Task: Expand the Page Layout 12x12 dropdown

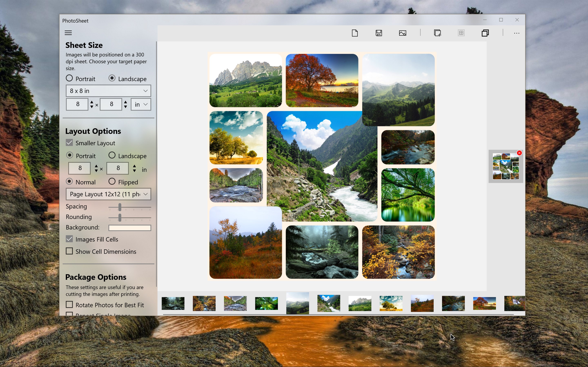Action: 108,194
